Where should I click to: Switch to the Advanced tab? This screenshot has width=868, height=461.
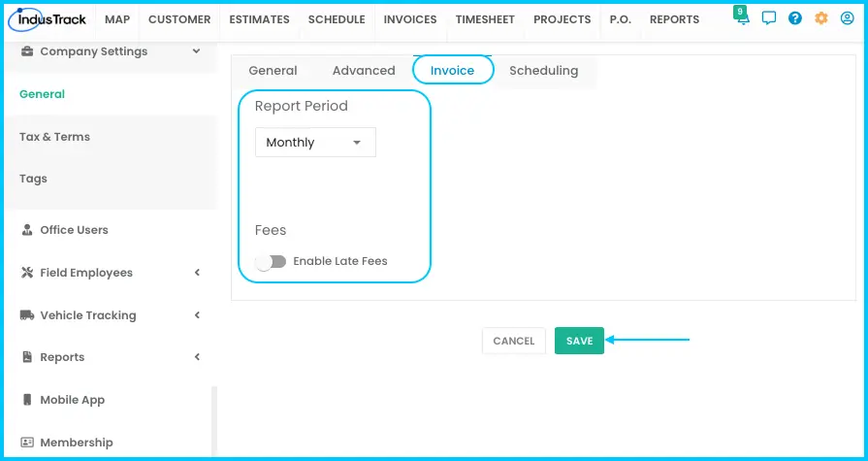pyautogui.click(x=364, y=71)
